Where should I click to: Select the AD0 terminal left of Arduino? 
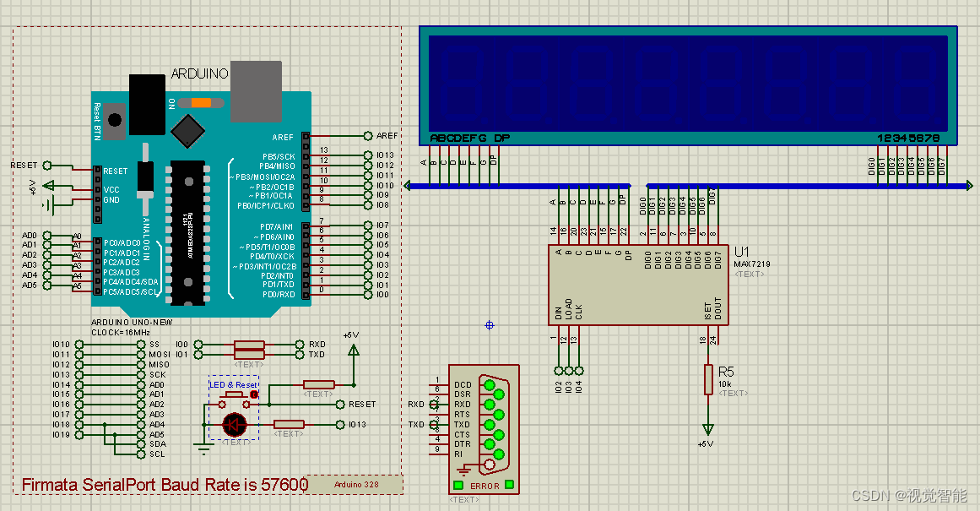click(x=47, y=236)
